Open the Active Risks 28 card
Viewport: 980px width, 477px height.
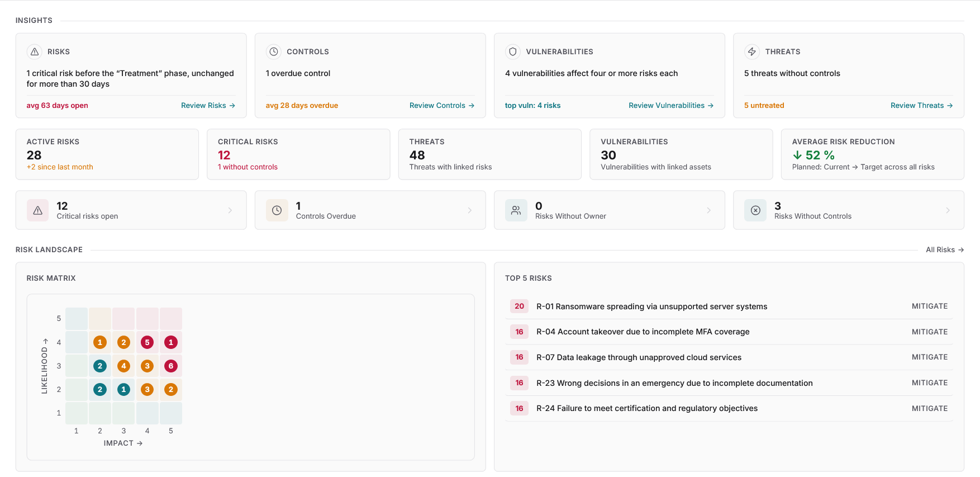pos(107,154)
